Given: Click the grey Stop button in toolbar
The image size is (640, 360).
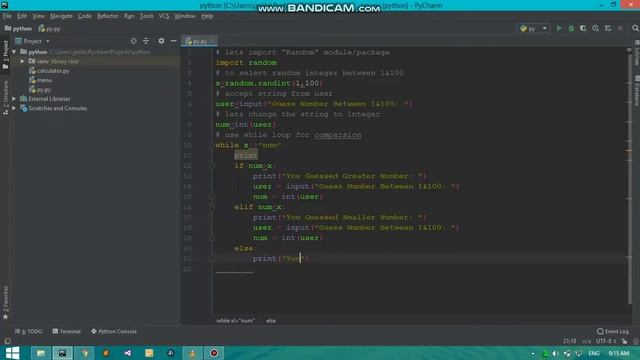Looking at the screenshot, I should [620, 28].
